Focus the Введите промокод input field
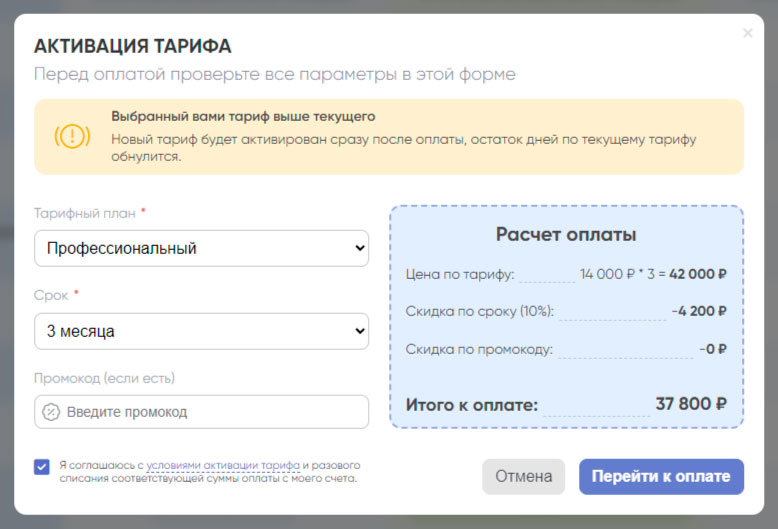The height and width of the screenshot is (529, 778). coord(210,412)
